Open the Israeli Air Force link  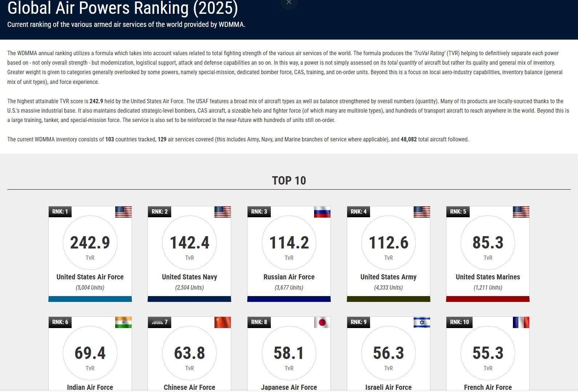(388, 387)
